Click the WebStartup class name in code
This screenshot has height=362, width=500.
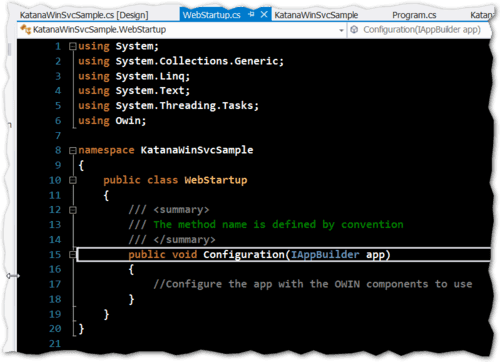tap(216, 180)
